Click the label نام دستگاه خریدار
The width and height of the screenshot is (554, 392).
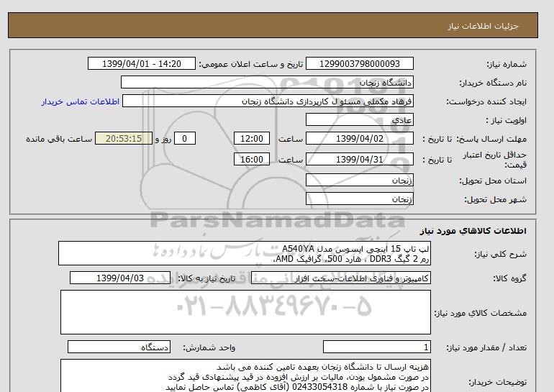pos(493,83)
